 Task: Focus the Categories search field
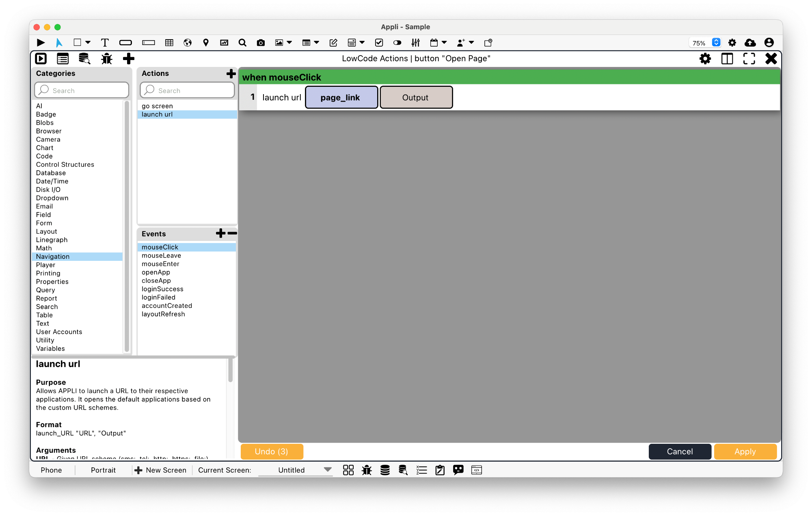(x=82, y=90)
